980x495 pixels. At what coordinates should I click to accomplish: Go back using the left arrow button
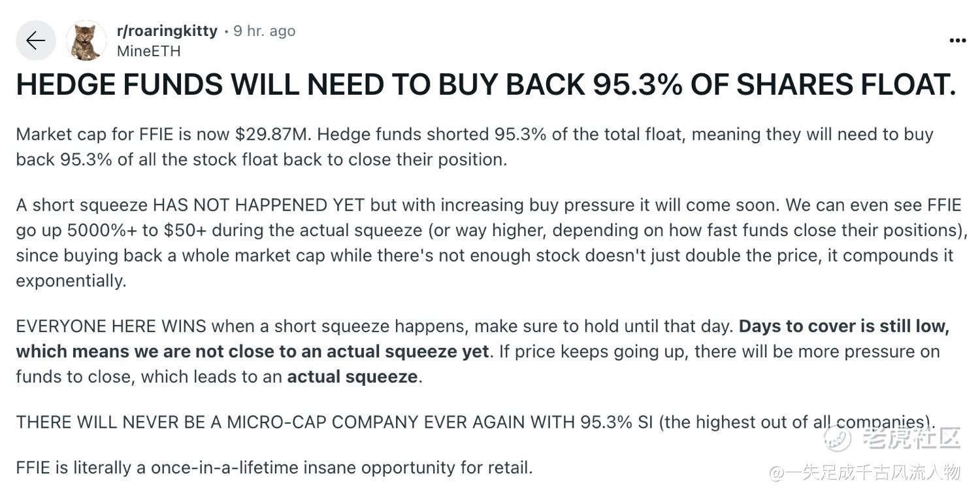36,41
